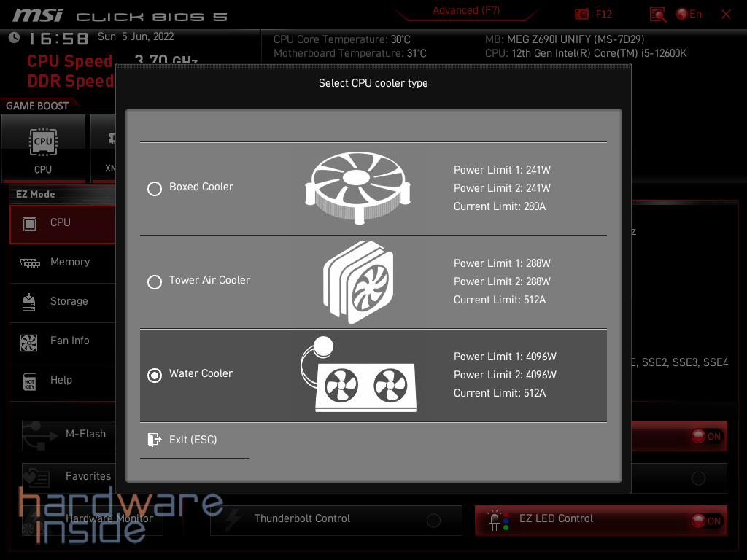Choose the Tower Air Cooler radio option
The image size is (747, 560).
(x=155, y=282)
